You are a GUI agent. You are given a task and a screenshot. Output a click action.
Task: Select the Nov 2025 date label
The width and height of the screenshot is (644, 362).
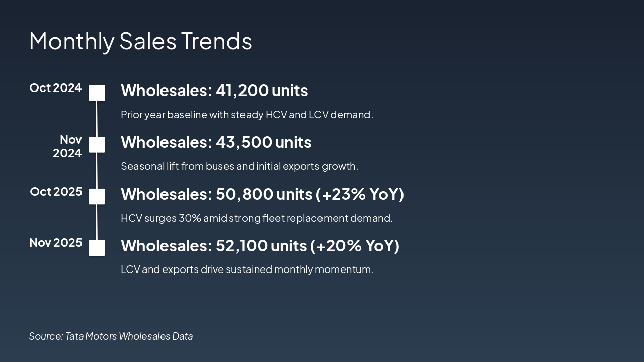pyautogui.click(x=56, y=243)
